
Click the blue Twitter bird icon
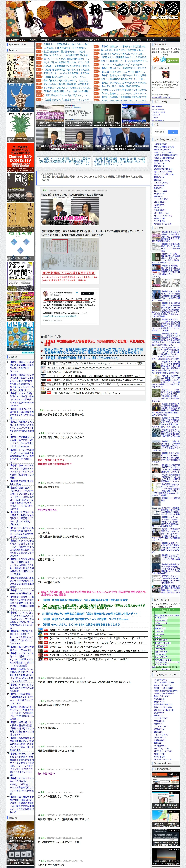(163, 60)
